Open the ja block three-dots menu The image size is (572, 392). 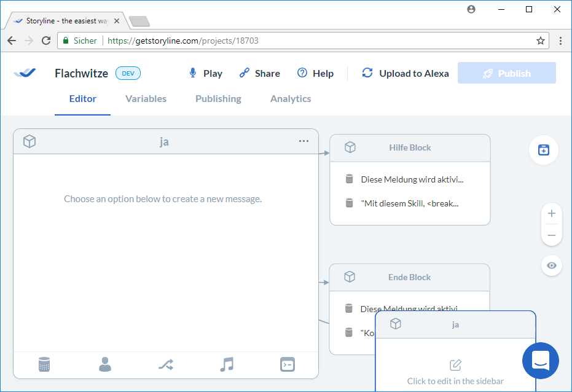pyautogui.click(x=304, y=141)
